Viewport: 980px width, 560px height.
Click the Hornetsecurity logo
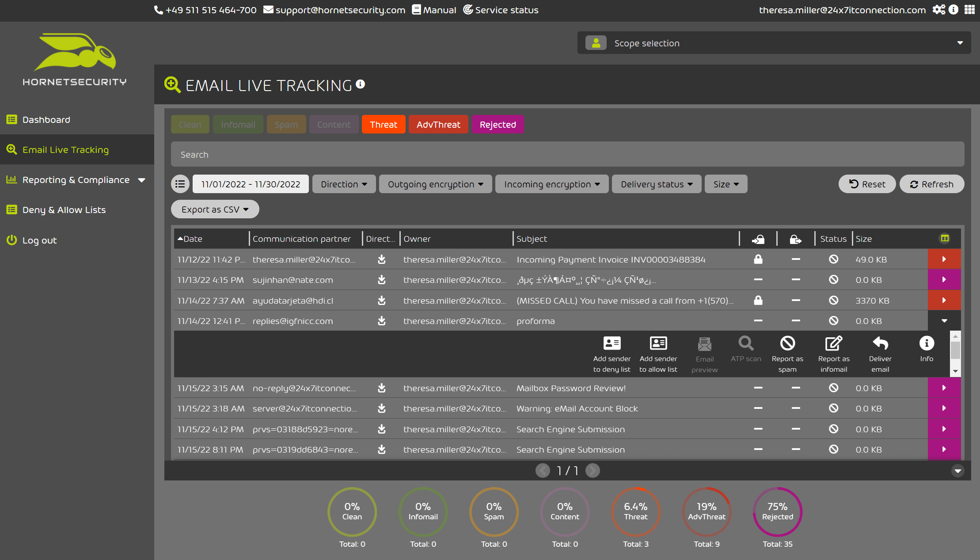pos(75,59)
